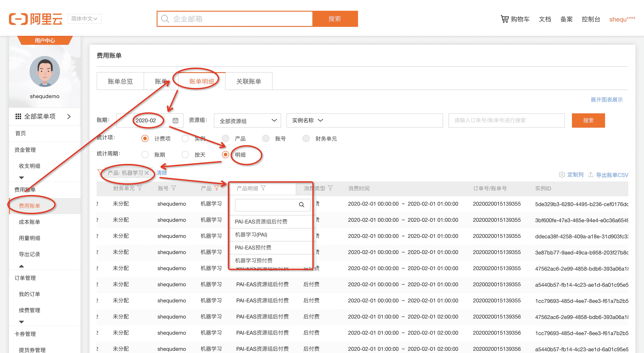644x353 pixels.
Task: Switch to the 账单总览 tab
Action: tap(120, 81)
